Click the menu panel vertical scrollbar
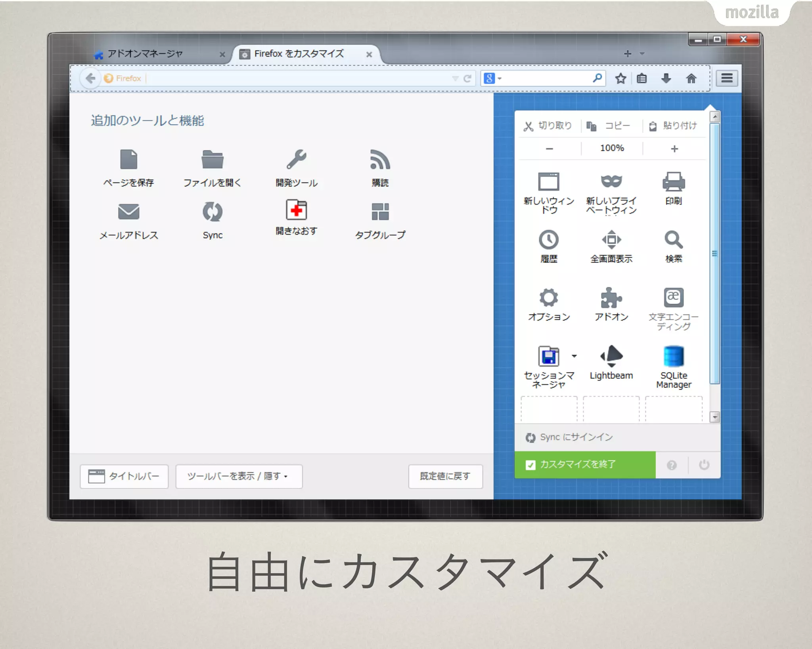The height and width of the screenshot is (649, 812). pos(714,254)
